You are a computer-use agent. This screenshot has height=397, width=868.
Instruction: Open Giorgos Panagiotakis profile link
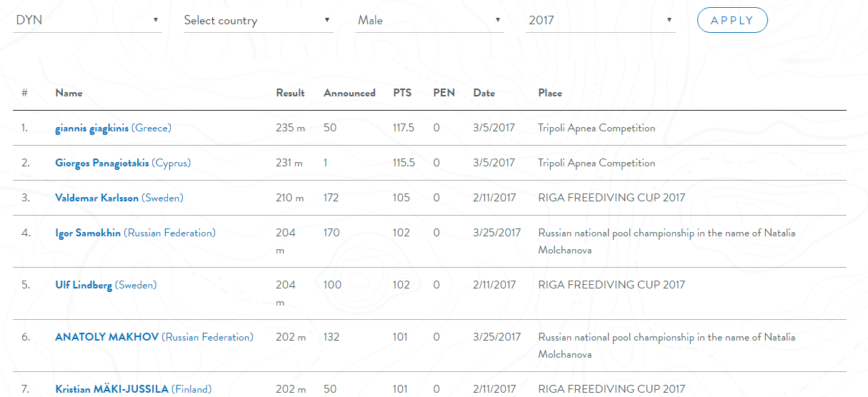tap(102, 164)
